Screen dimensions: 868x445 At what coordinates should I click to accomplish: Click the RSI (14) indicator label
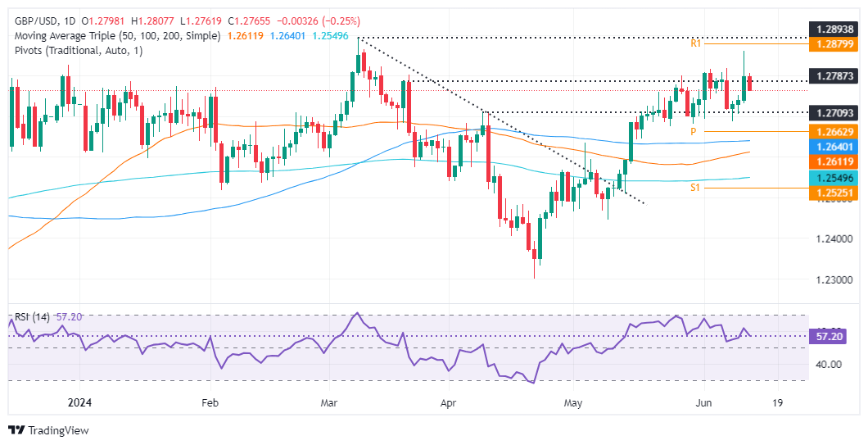click(31, 316)
